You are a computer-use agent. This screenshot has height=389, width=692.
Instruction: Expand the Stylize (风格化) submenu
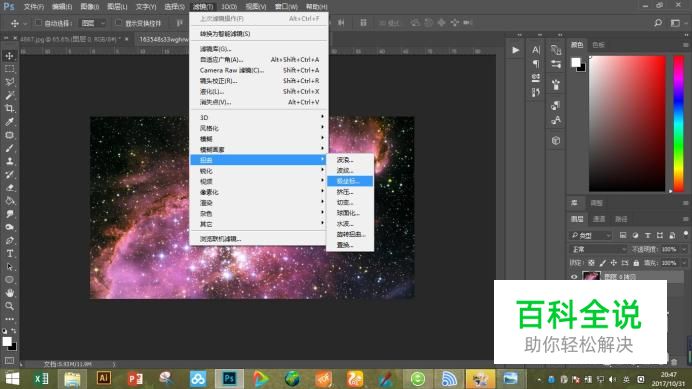click(x=259, y=128)
